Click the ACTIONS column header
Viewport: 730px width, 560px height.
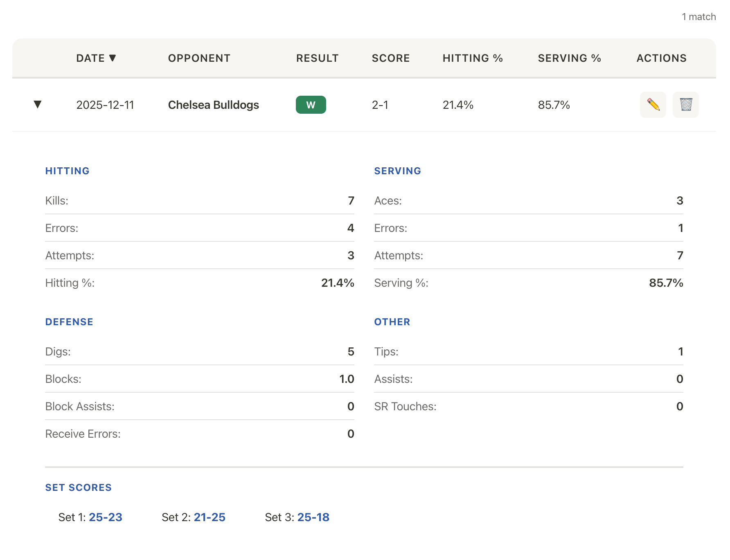tap(661, 58)
